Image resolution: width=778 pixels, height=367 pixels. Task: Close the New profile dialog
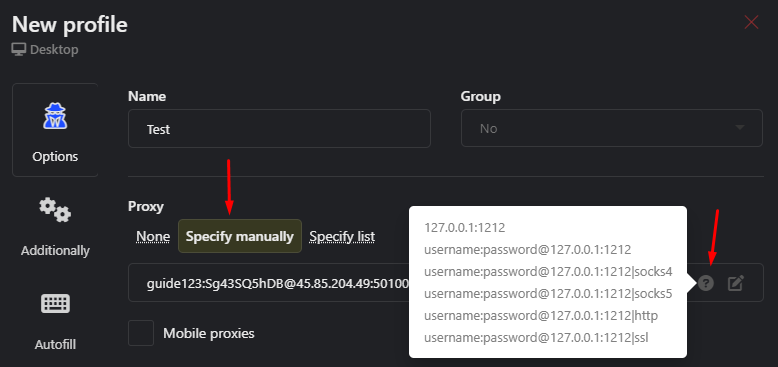pos(751,22)
